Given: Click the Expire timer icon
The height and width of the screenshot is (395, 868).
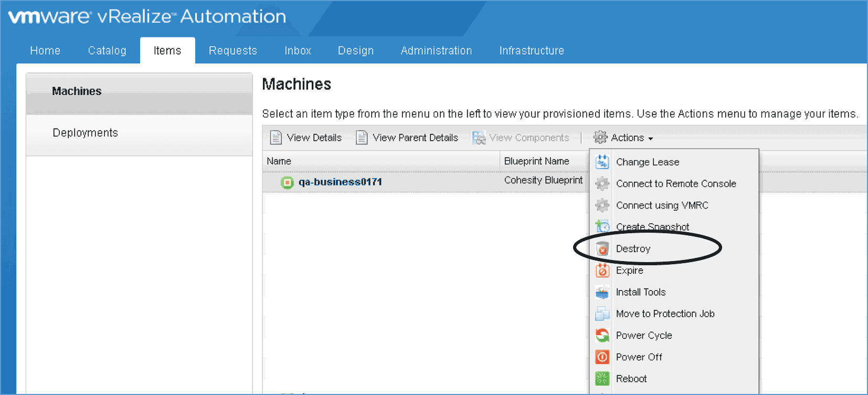Looking at the screenshot, I should [602, 271].
